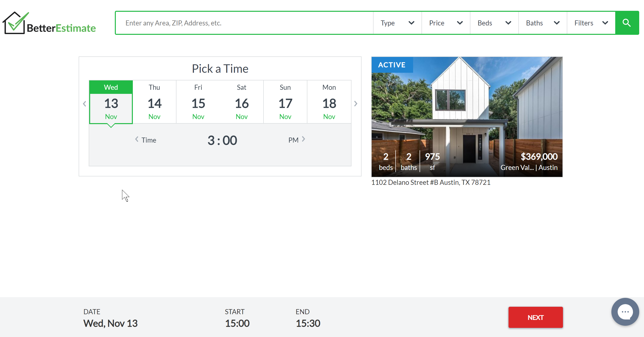Open the Price dropdown
The height and width of the screenshot is (337, 644).
tap(445, 23)
